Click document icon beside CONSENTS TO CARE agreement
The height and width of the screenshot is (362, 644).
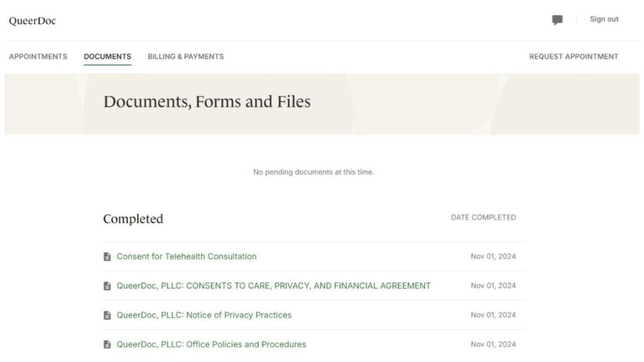pyautogui.click(x=107, y=286)
